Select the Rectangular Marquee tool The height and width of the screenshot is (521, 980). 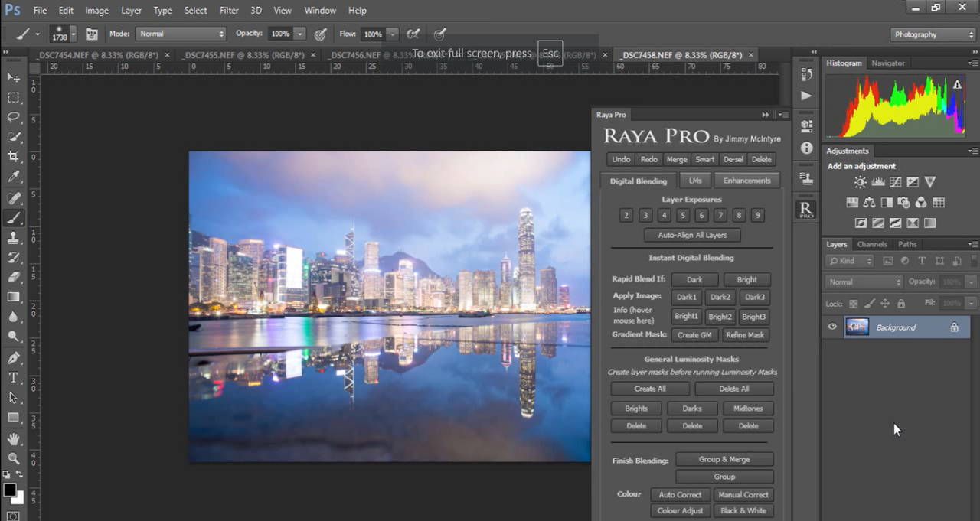click(13, 97)
